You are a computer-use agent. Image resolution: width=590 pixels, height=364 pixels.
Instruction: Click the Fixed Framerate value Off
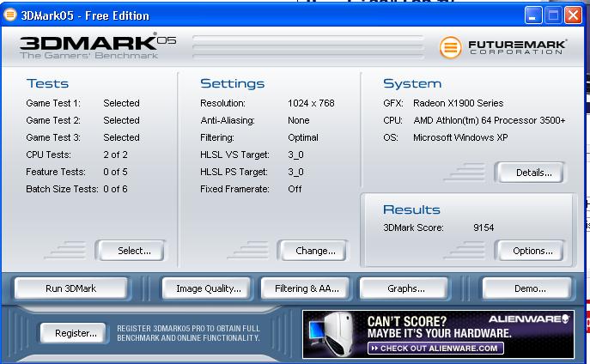tap(295, 189)
